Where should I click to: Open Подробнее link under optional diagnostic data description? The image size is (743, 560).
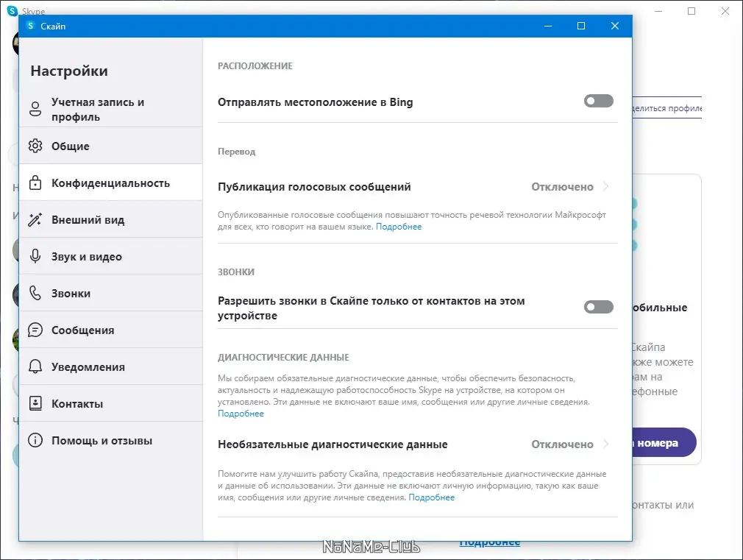point(431,497)
